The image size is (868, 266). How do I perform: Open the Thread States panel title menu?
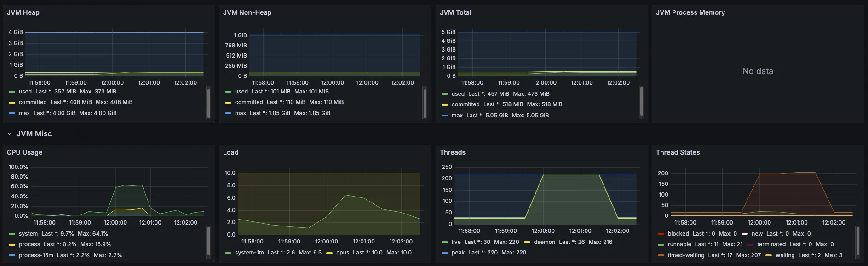[x=678, y=152]
